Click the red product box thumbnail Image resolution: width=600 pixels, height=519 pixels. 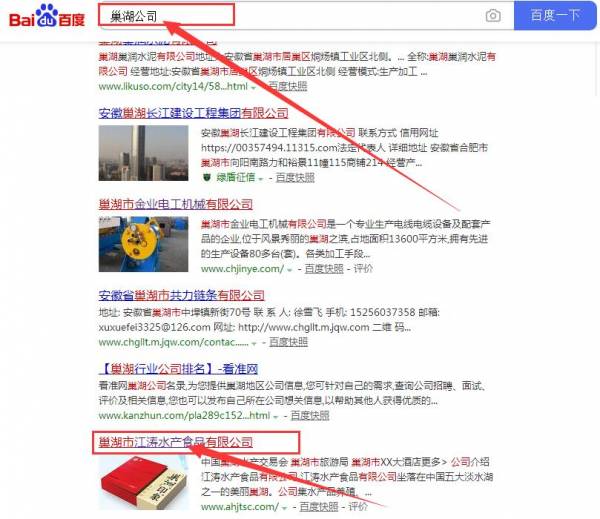(x=143, y=483)
